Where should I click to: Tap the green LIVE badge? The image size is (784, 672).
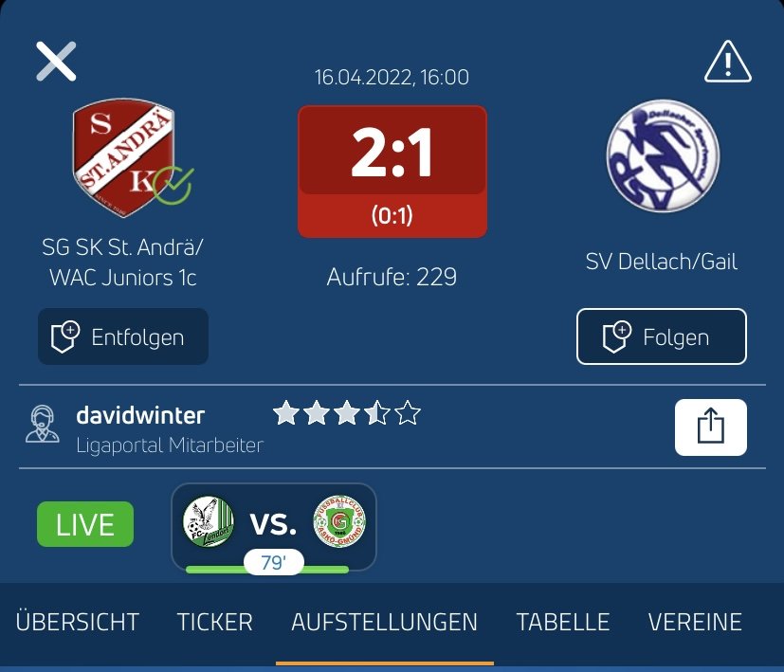[x=85, y=524]
